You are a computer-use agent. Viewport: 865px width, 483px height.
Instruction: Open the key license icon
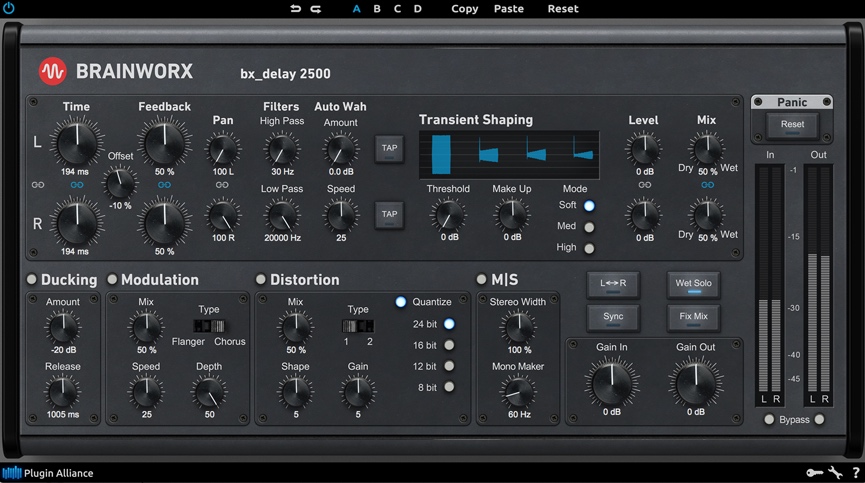[x=814, y=473]
